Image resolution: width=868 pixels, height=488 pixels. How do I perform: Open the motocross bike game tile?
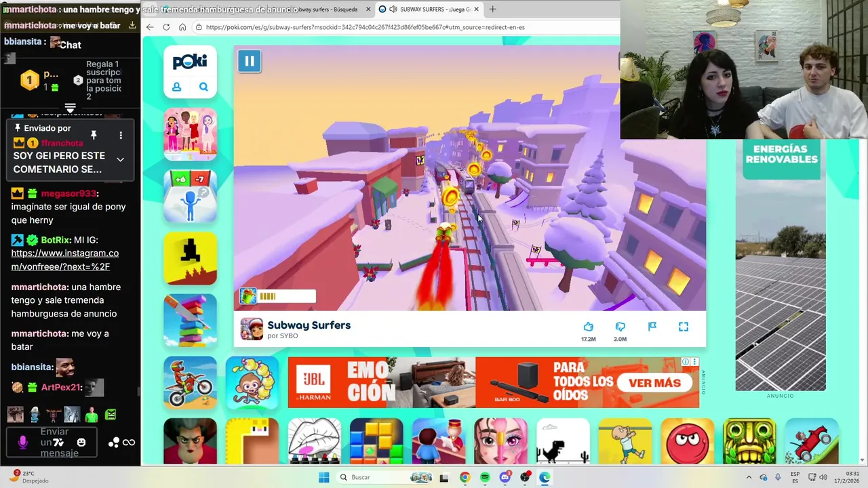coord(190,382)
